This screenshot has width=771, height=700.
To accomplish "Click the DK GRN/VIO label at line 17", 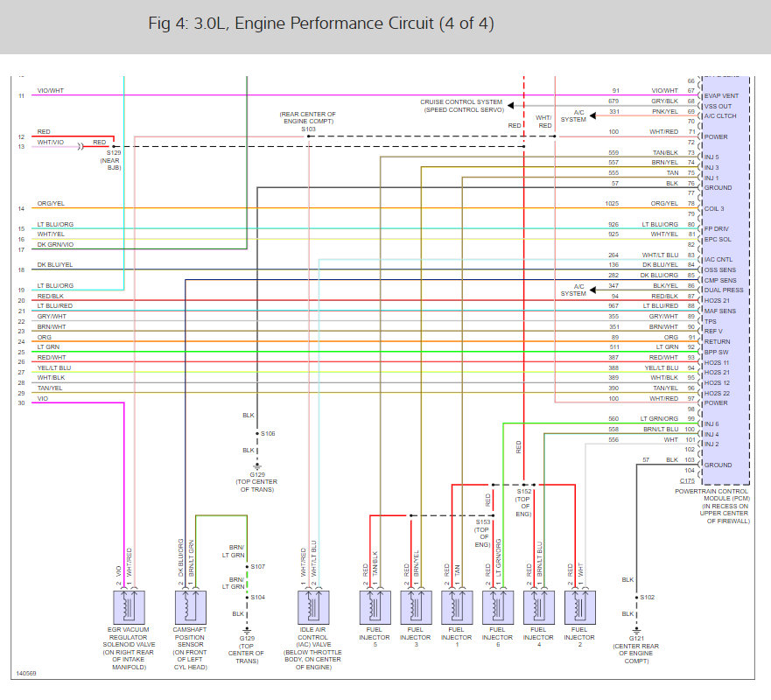I will tap(55, 244).
